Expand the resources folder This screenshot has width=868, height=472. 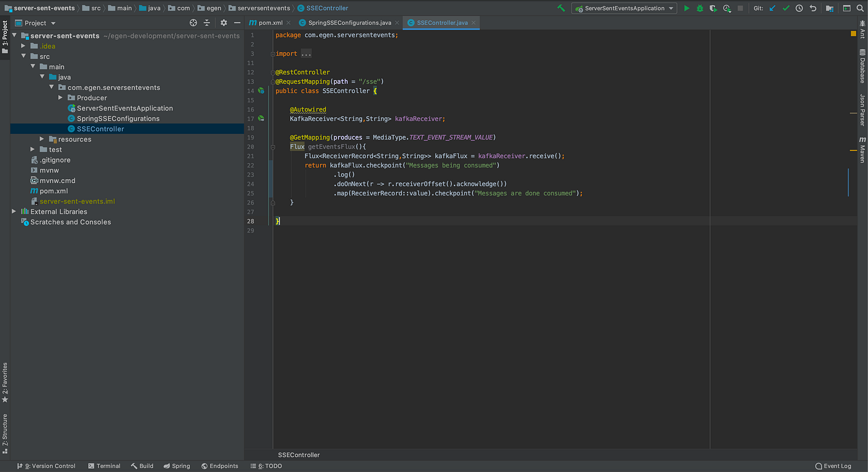click(x=42, y=140)
